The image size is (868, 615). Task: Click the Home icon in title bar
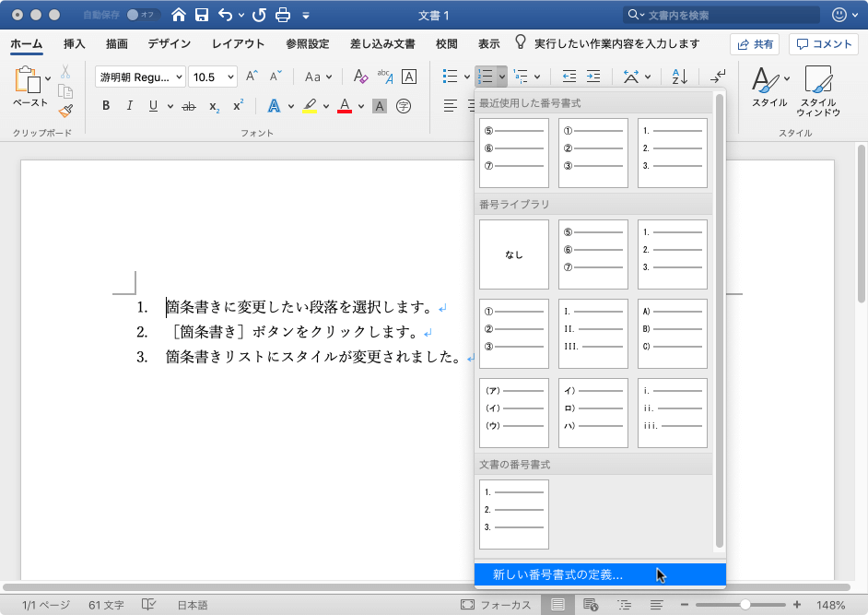coord(178,15)
